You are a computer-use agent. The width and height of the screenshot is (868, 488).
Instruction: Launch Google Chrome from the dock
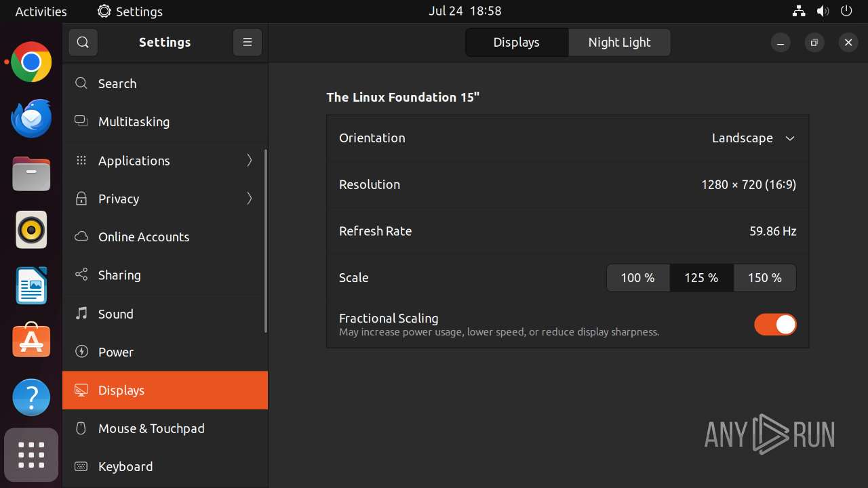[x=31, y=62]
